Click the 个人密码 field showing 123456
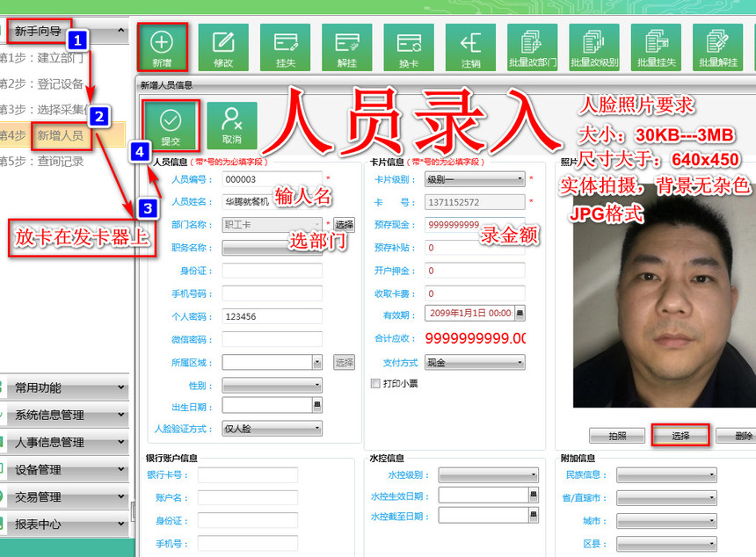This screenshot has width=756, height=557. [x=272, y=316]
